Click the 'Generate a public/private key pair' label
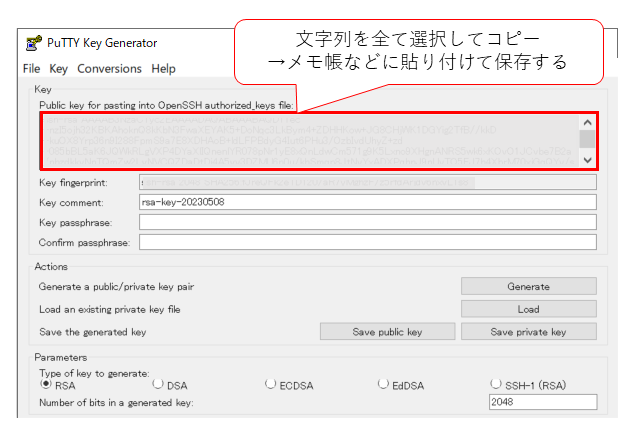The height and width of the screenshot is (425, 632). tap(116, 287)
